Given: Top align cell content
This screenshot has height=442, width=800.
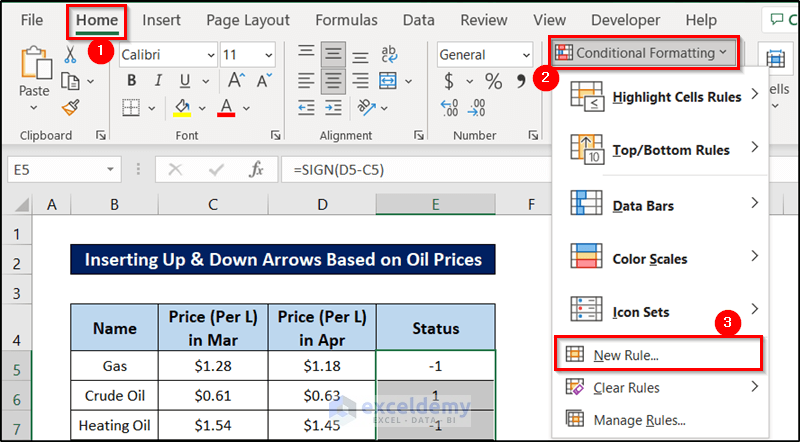Looking at the screenshot, I should (306, 53).
